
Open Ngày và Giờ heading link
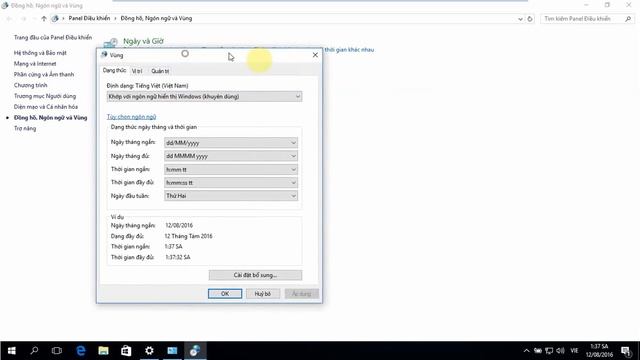(143, 41)
